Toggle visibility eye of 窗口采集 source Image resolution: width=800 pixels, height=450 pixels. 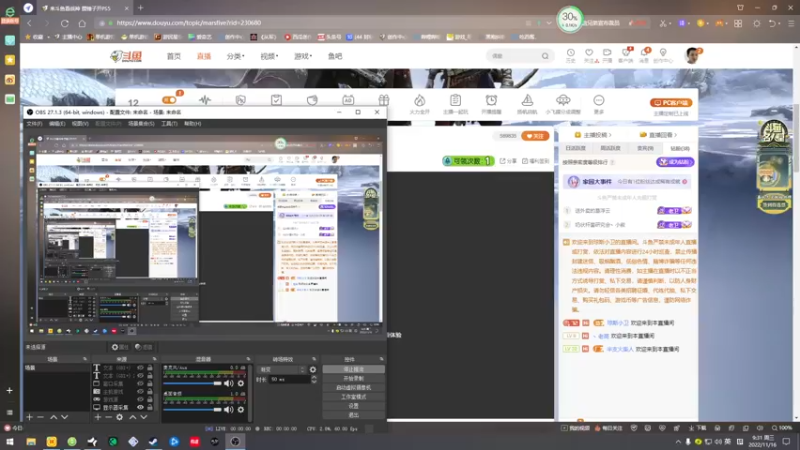point(140,383)
